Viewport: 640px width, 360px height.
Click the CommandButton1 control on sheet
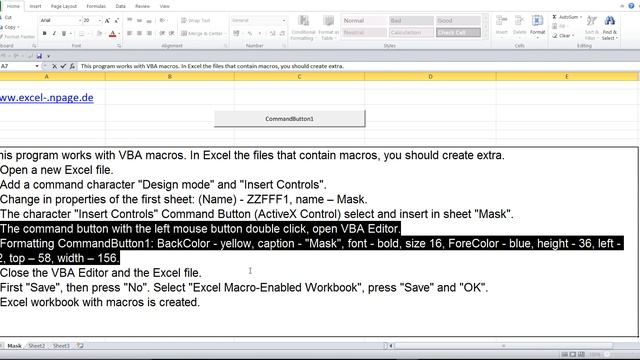tap(289, 119)
